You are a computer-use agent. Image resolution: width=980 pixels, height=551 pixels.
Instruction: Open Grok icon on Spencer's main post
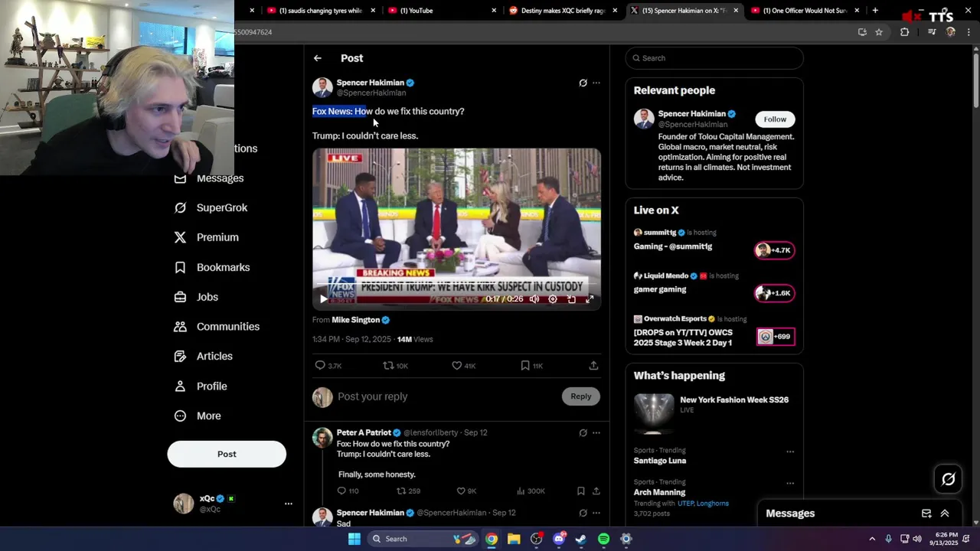tap(583, 83)
